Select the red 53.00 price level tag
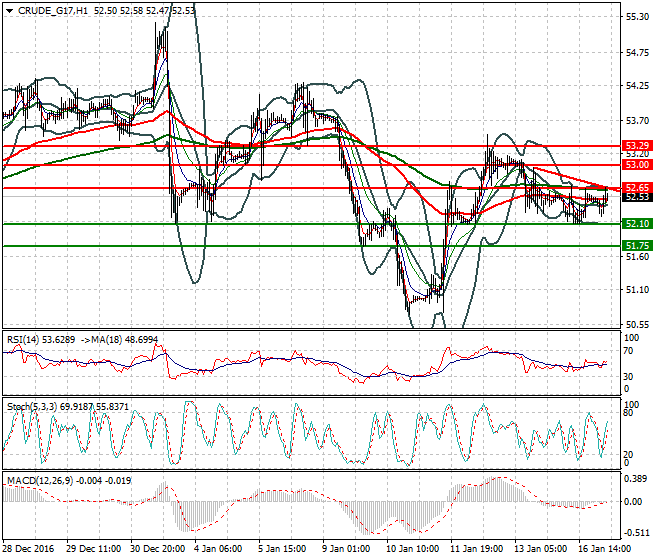Viewport: 660px width, 560px height. click(x=637, y=164)
